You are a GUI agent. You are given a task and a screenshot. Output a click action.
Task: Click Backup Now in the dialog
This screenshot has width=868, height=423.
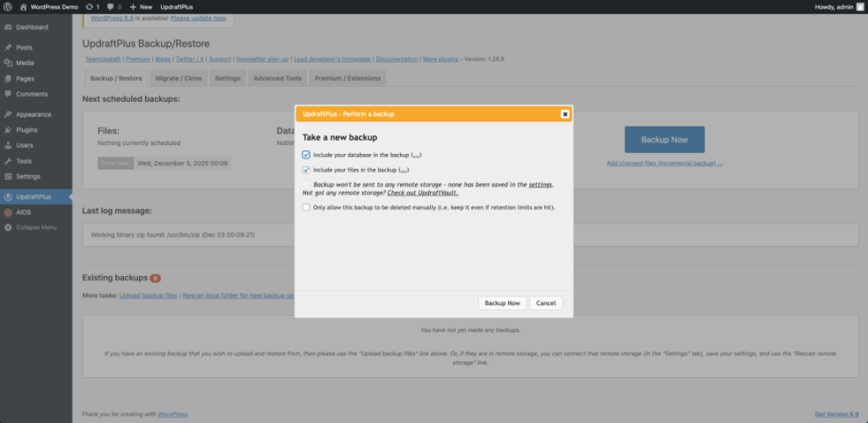pyautogui.click(x=502, y=303)
